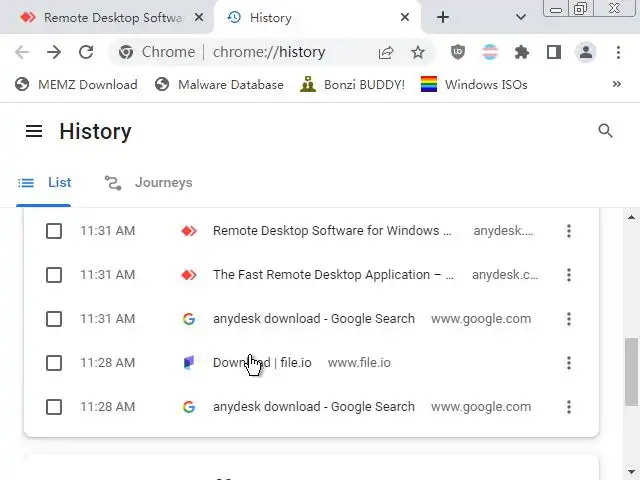Switch to the List view tab

(44, 182)
